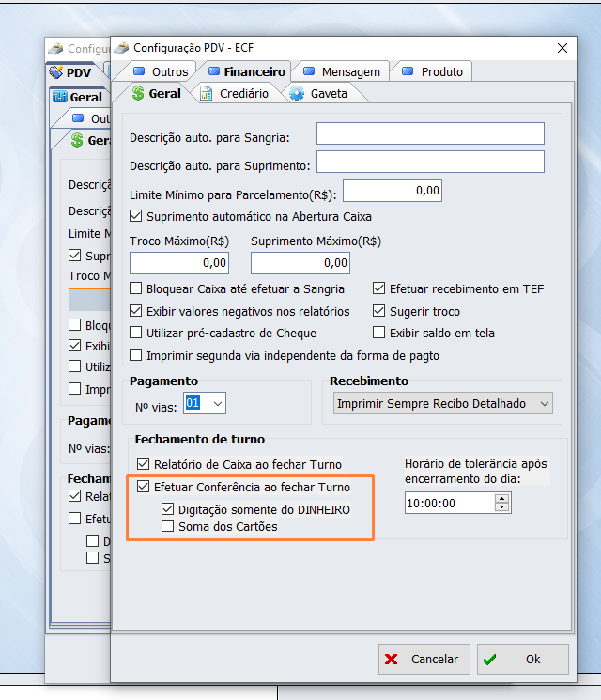
Task: Enable Bloquear Caixa até efetuar a Sangria
Action: click(137, 289)
